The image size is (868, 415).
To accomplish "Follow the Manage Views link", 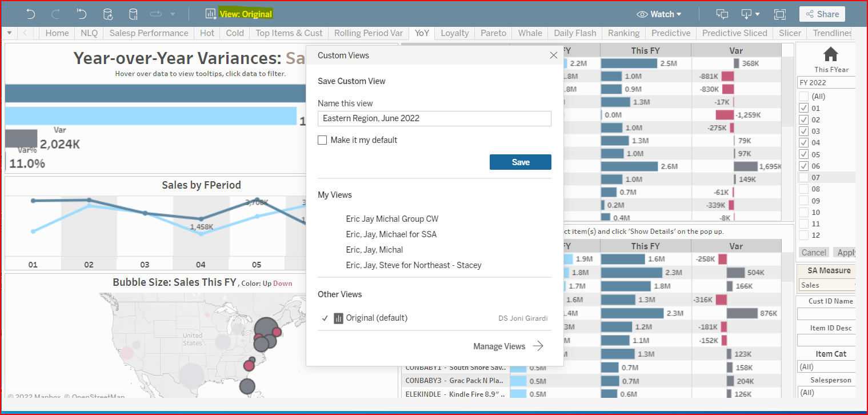I will coord(507,346).
